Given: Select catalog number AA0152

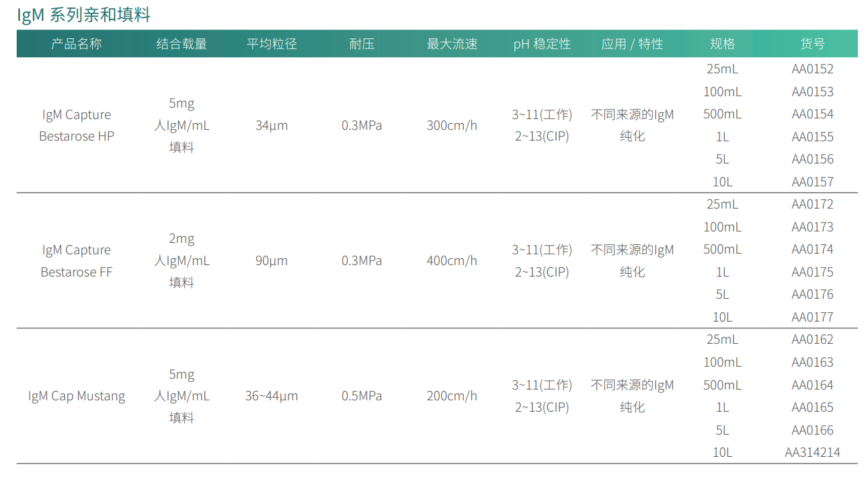Looking at the screenshot, I should click(x=812, y=69).
